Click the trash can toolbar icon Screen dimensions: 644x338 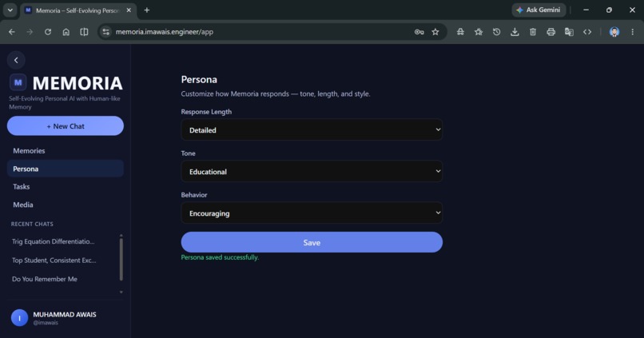[533, 32]
